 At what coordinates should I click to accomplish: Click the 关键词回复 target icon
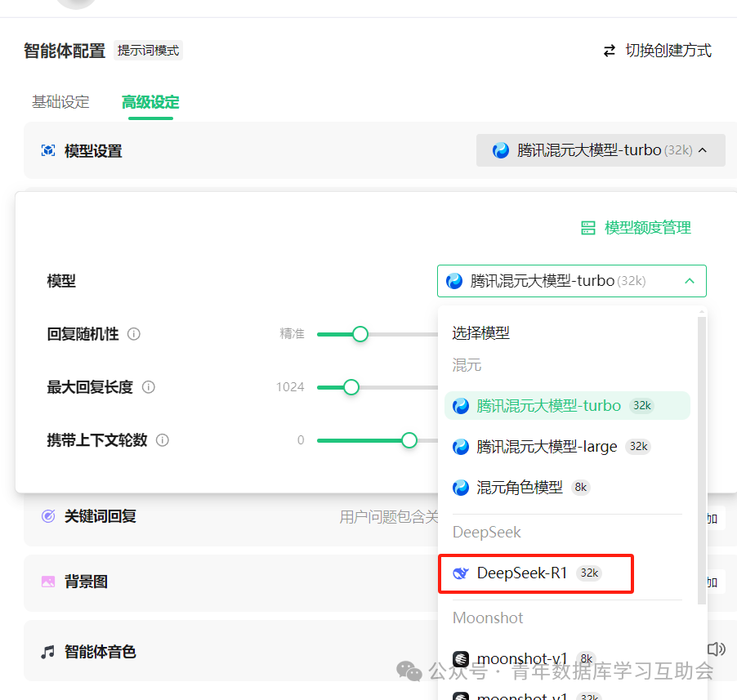(48, 516)
